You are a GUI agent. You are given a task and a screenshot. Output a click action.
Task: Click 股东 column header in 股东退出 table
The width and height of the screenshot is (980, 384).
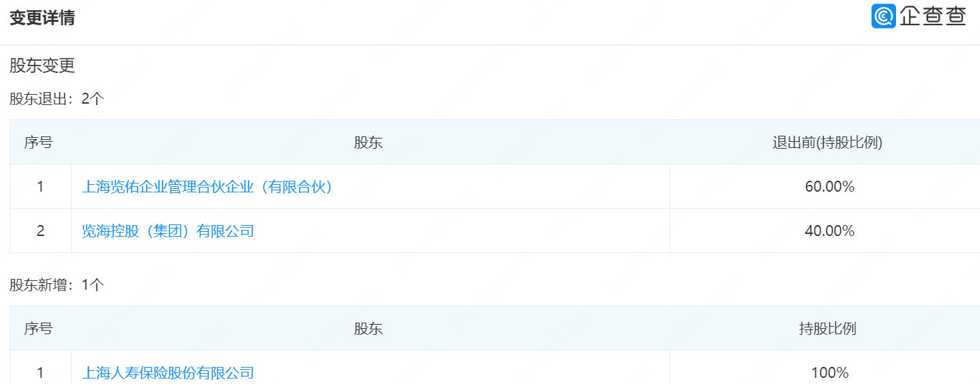pos(369,143)
